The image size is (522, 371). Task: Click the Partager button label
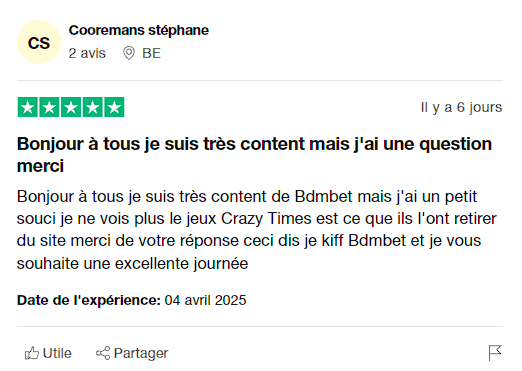(141, 353)
